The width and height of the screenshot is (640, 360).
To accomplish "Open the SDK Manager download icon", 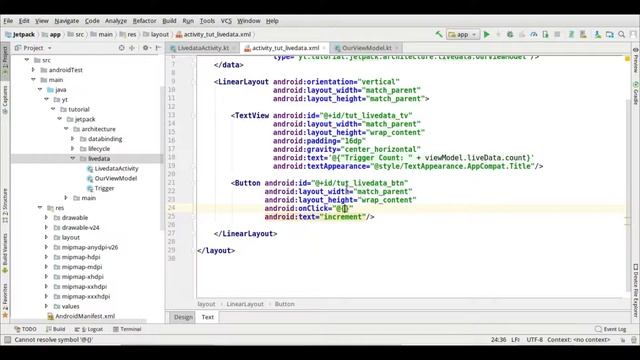I will 598,35.
